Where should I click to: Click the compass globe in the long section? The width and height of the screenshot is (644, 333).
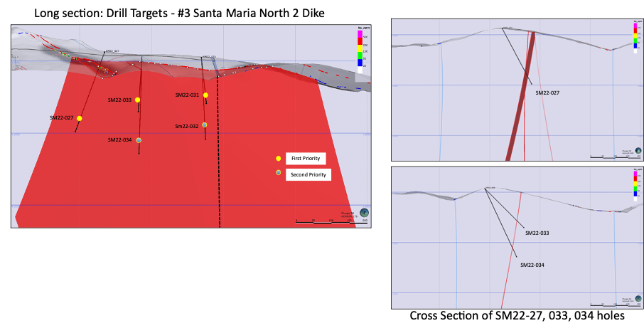pyautogui.click(x=364, y=213)
